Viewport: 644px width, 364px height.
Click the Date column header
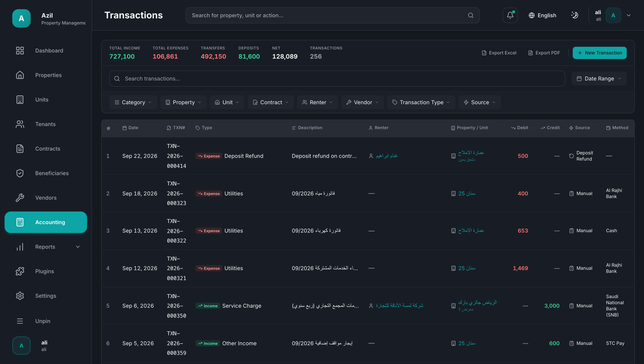pyautogui.click(x=130, y=128)
